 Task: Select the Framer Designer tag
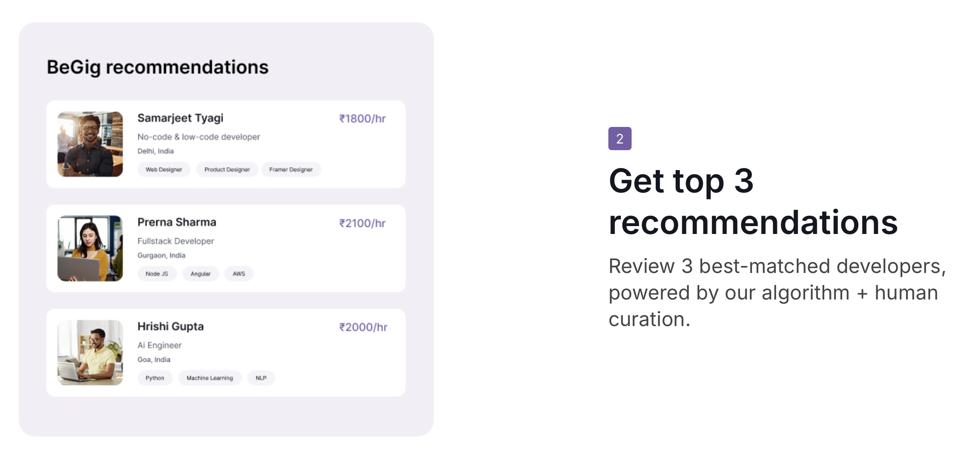(x=291, y=170)
